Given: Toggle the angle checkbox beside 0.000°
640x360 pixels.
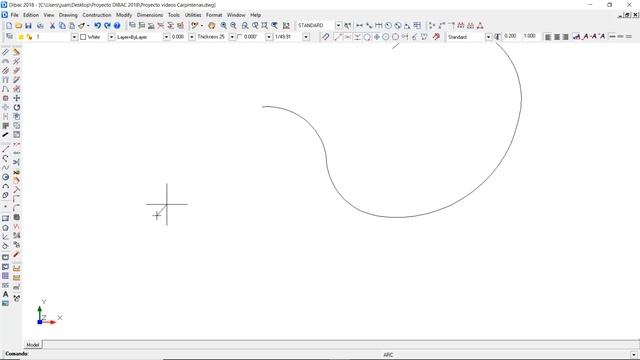Looking at the screenshot, I should [x=240, y=37].
